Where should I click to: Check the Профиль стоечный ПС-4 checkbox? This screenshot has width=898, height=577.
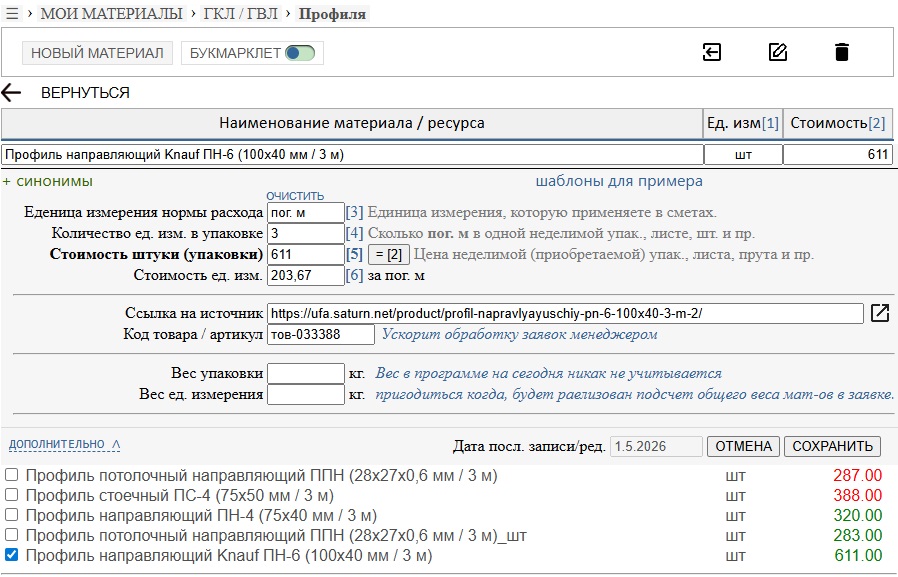pos(11,495)
